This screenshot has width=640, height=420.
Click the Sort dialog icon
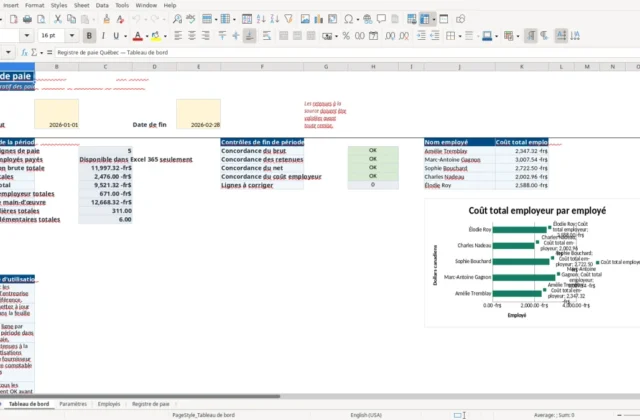click(x=247, y=19)
